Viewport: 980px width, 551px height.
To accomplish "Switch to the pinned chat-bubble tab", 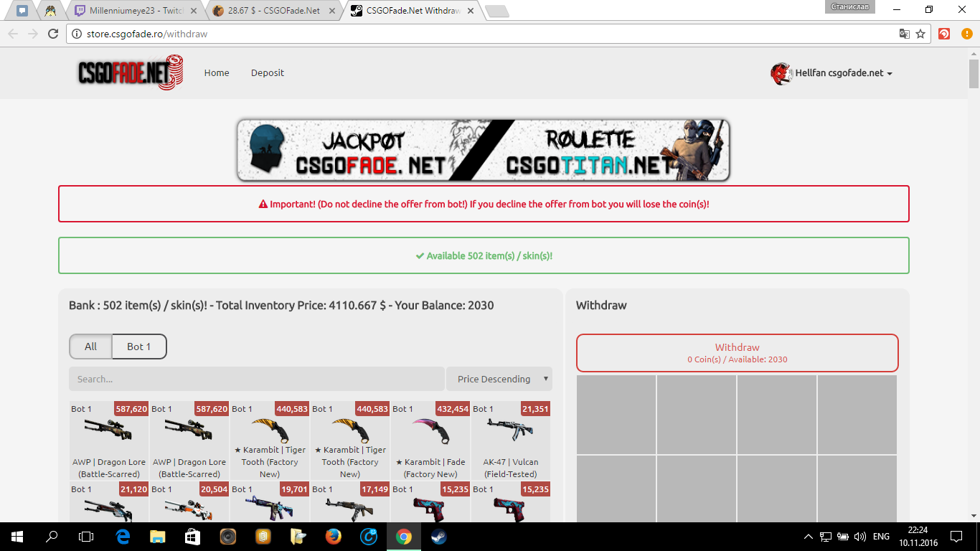I will pos(22,11).
